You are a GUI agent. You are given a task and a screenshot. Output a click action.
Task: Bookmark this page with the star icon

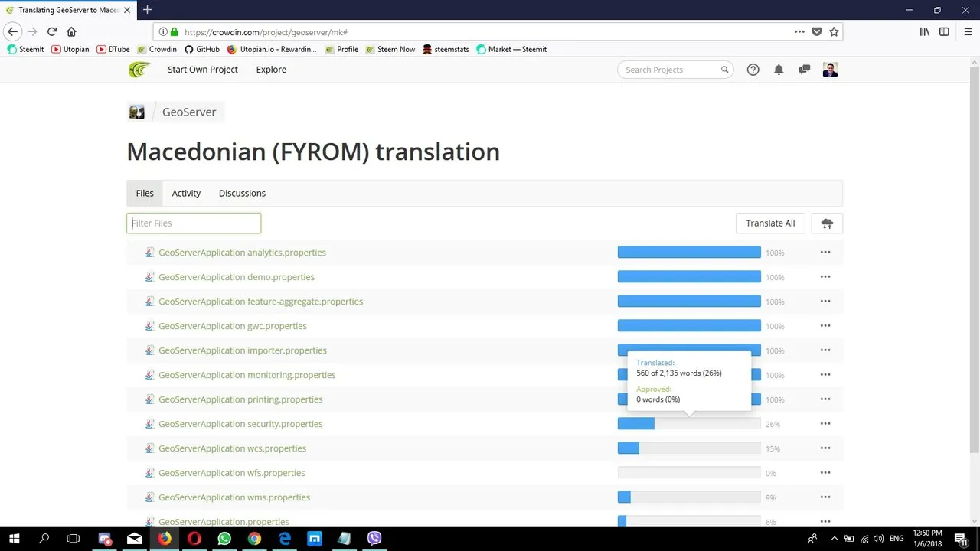point(834,31)
